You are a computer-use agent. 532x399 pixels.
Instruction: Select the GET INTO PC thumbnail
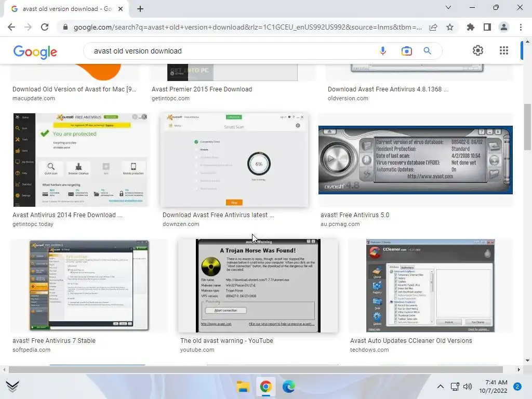click(x=232, y=72)
